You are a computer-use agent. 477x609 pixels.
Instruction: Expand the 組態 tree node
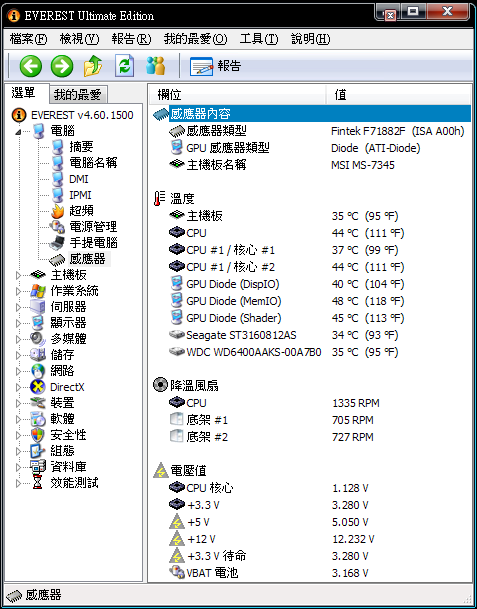18,451
